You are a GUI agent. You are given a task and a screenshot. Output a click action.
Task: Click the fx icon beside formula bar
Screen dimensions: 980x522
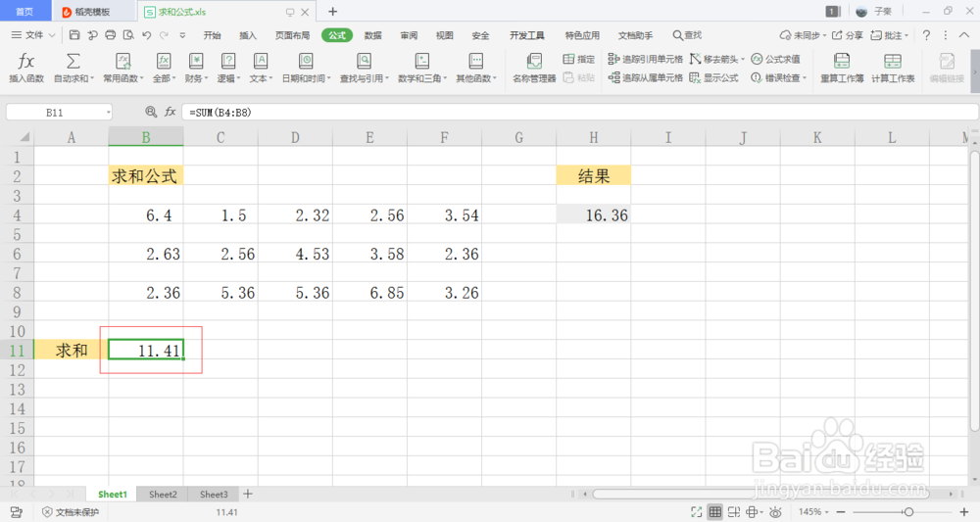[x=170, y=112]
